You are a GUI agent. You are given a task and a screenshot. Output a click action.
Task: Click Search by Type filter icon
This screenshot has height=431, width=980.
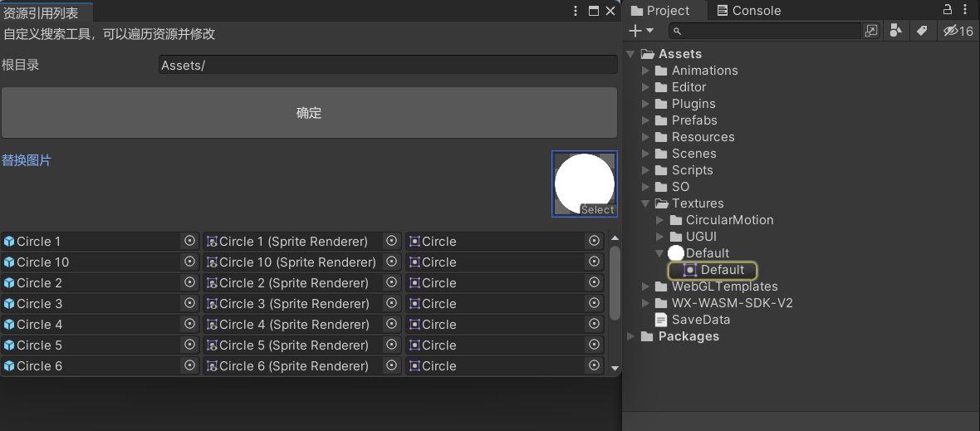point(895,31)
